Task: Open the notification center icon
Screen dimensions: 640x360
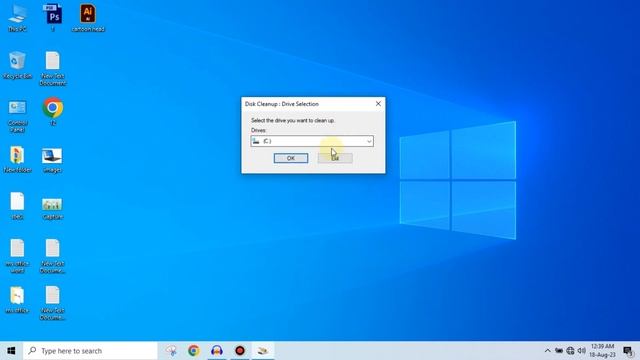Action: point(628,351)
